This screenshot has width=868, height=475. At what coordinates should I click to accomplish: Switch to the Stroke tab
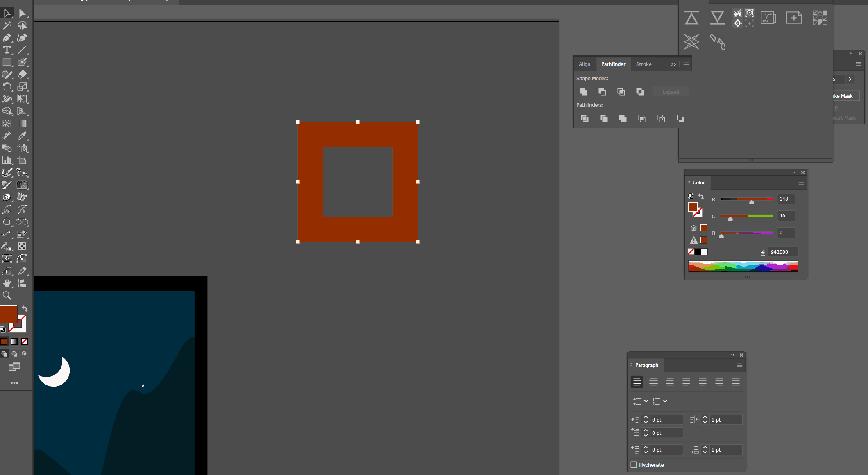click(644, 64)
